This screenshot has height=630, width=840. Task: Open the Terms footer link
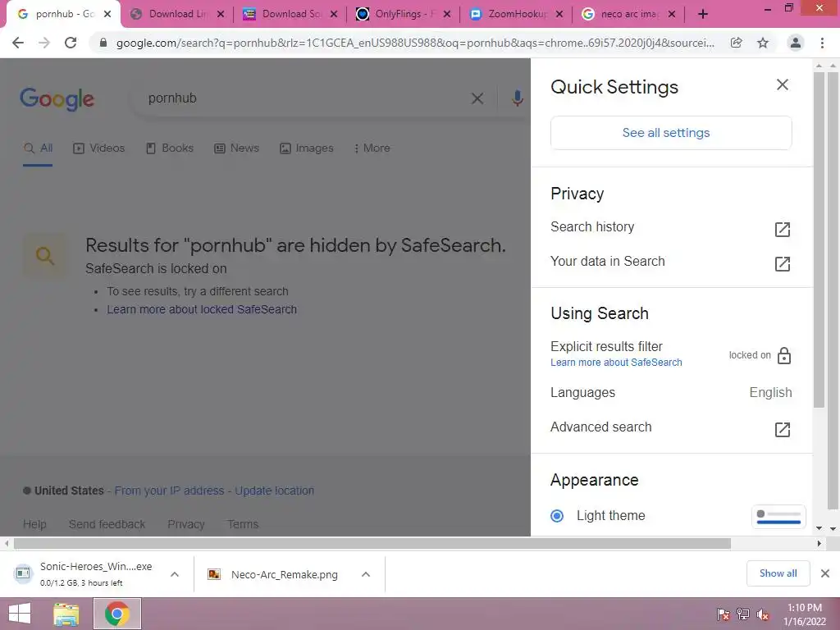pos(243,524)
